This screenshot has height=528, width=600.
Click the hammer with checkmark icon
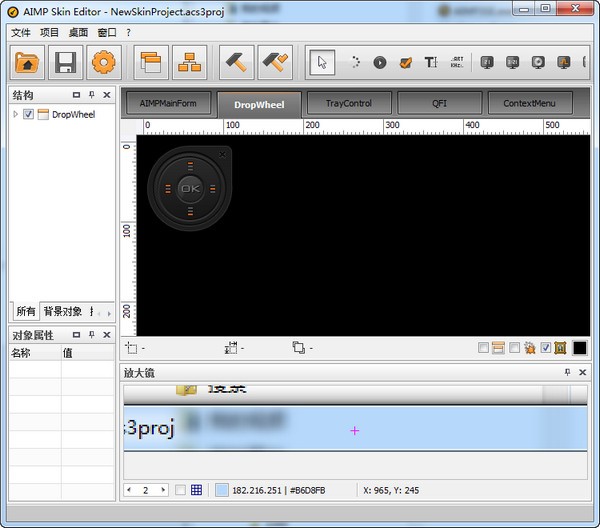coord(275,63)
